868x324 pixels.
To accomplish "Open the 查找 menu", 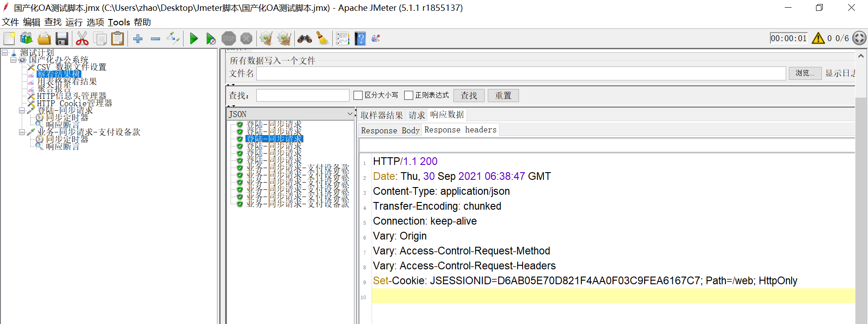I will (x=53, y=22).
